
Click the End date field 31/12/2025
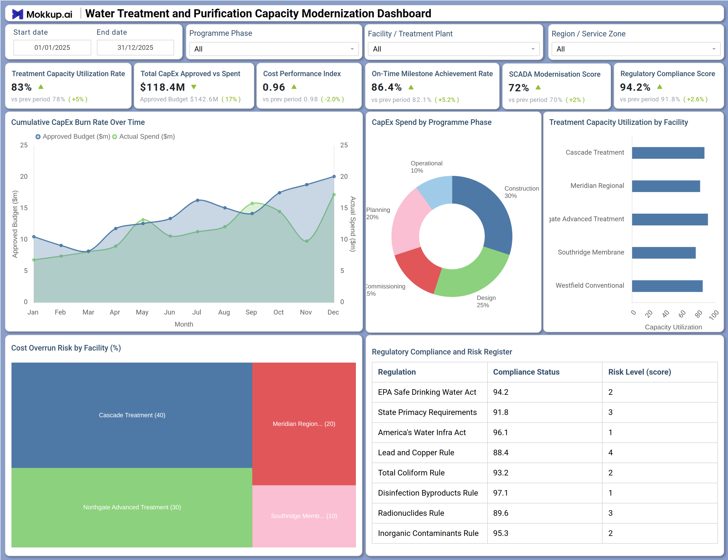pos(135,48)
